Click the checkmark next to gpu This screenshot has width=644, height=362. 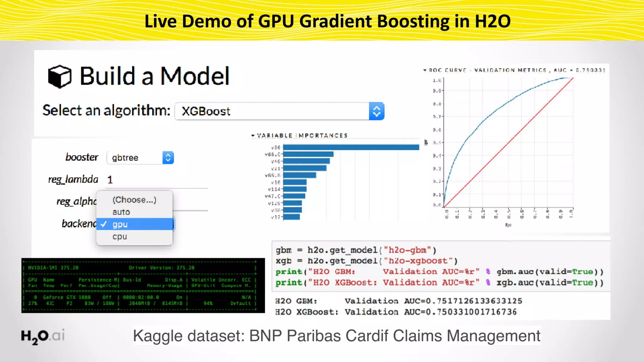pyautogui.click(x=103, y=224)
